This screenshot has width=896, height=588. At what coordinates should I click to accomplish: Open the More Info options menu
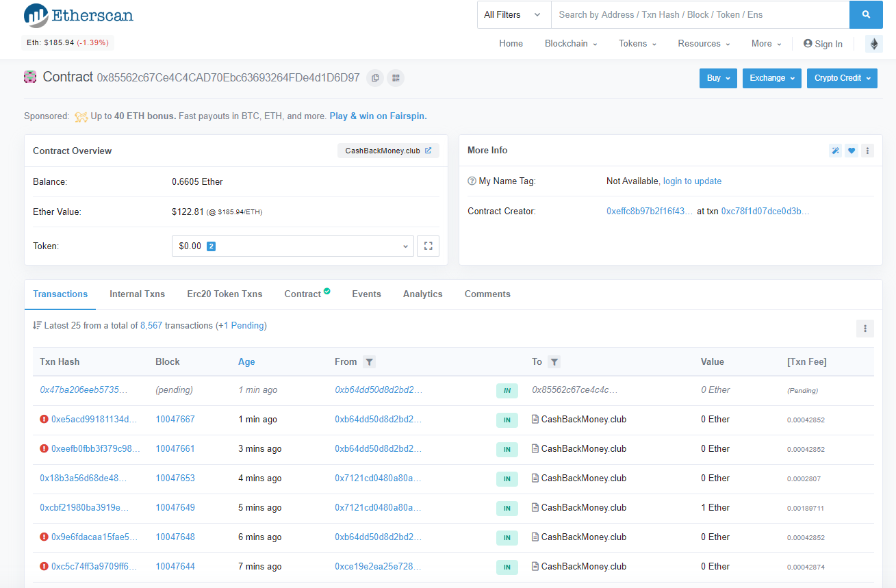point(867,151)
